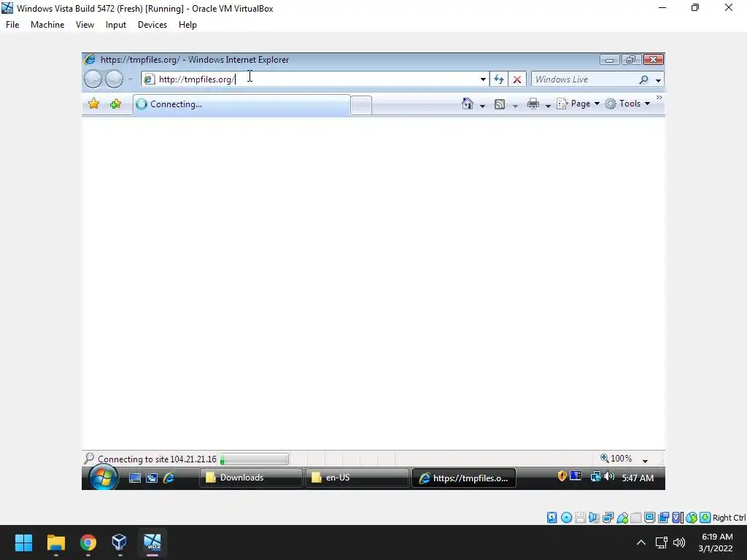
Task: Click the IE Back navigation button
Action: pos(93,79)
